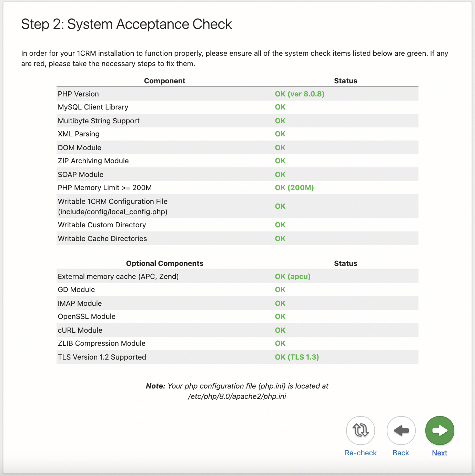Click 'MySQL Client Library' component label

coord(93,107)
